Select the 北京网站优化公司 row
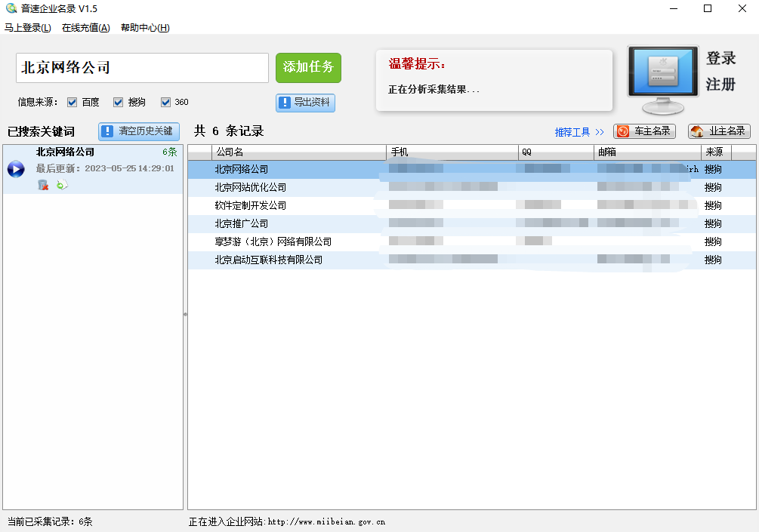 click(x=472, y=187)
